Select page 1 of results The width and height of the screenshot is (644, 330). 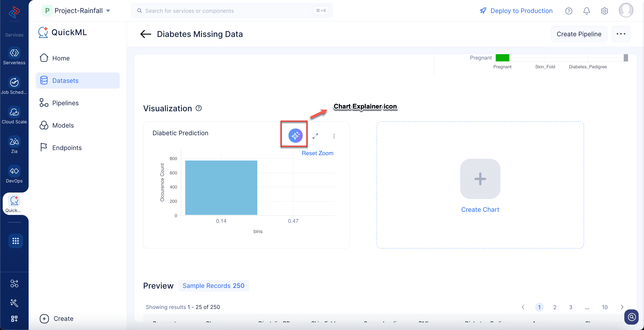[539, 307]
